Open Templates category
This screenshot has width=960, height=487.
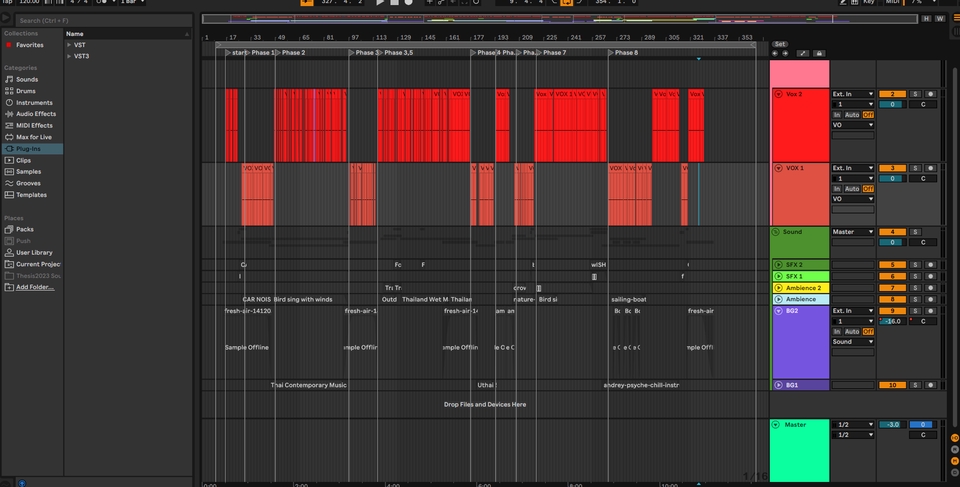(x=31, y=195)
